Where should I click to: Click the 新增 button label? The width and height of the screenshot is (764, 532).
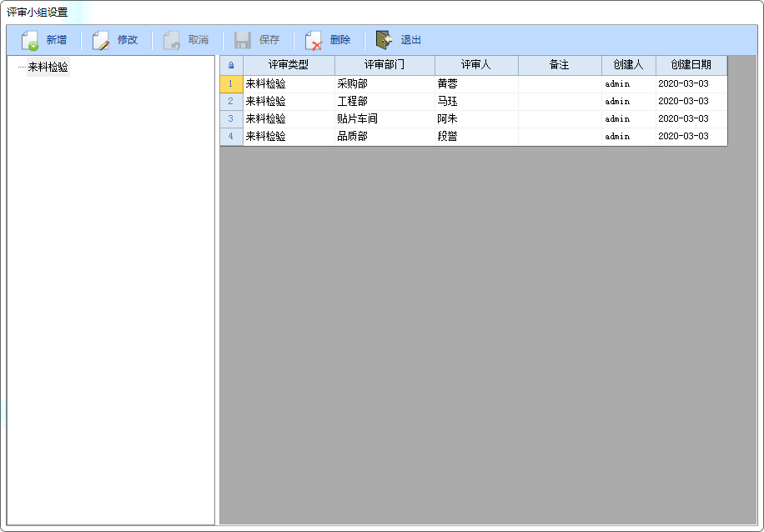(x=57, y=40)
